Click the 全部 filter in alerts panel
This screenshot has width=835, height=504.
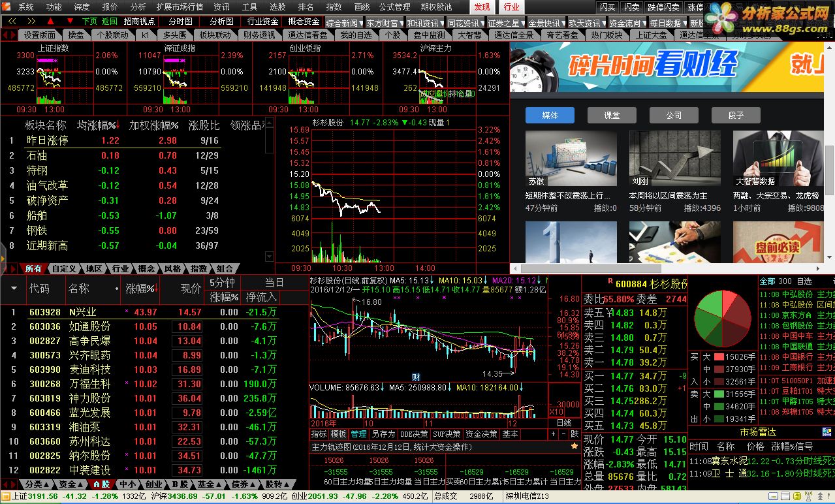(768, 281)
